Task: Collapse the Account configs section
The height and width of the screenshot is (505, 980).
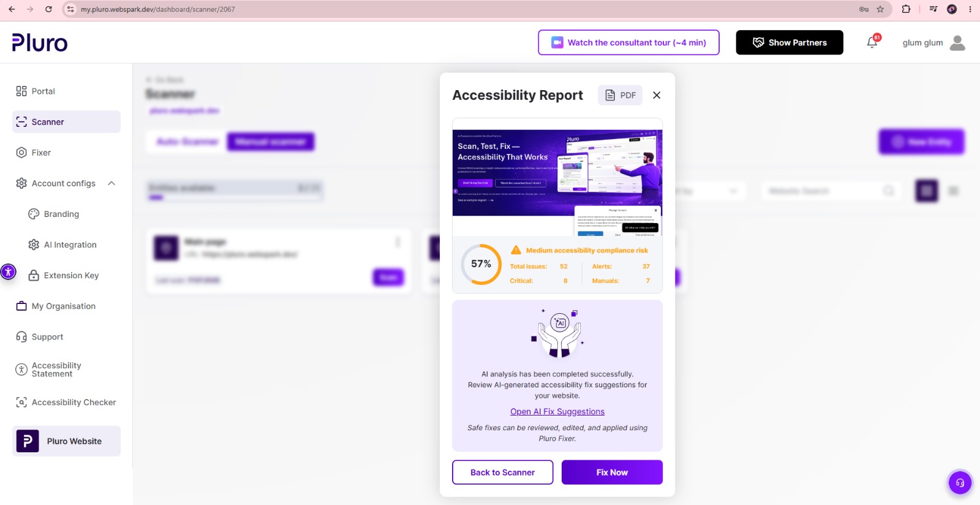Action: 111,183
